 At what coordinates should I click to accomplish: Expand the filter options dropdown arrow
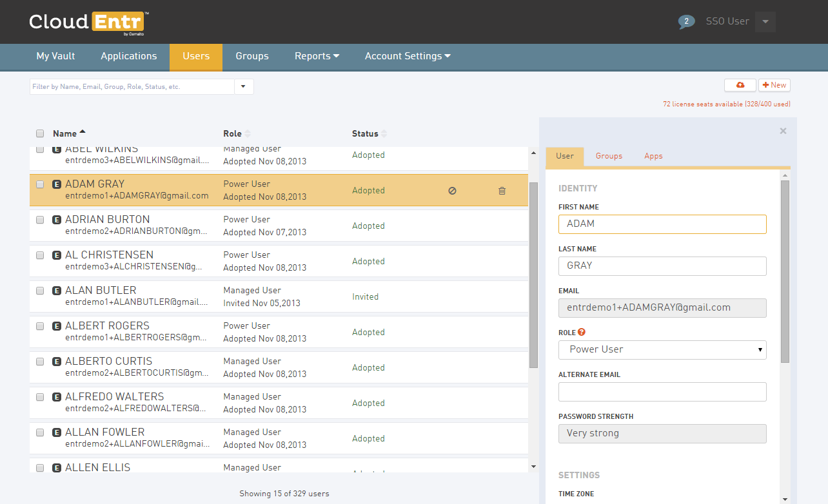tap(244, 86)
